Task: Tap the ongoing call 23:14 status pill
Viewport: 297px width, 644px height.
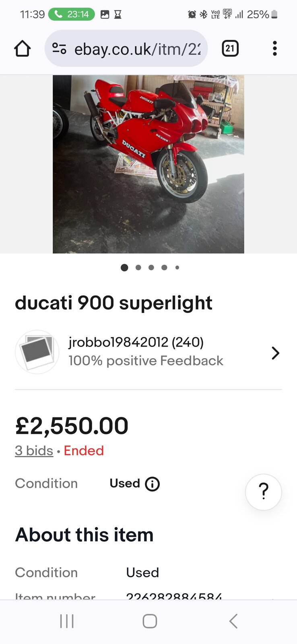Action: (72, 14)
